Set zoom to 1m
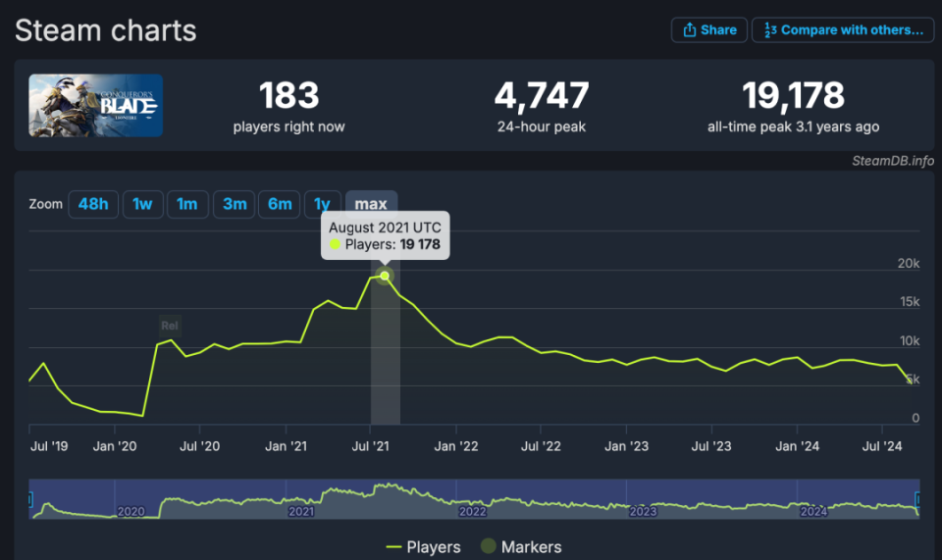The height and width of the screenshot is (560, 942). pos(186,204)
